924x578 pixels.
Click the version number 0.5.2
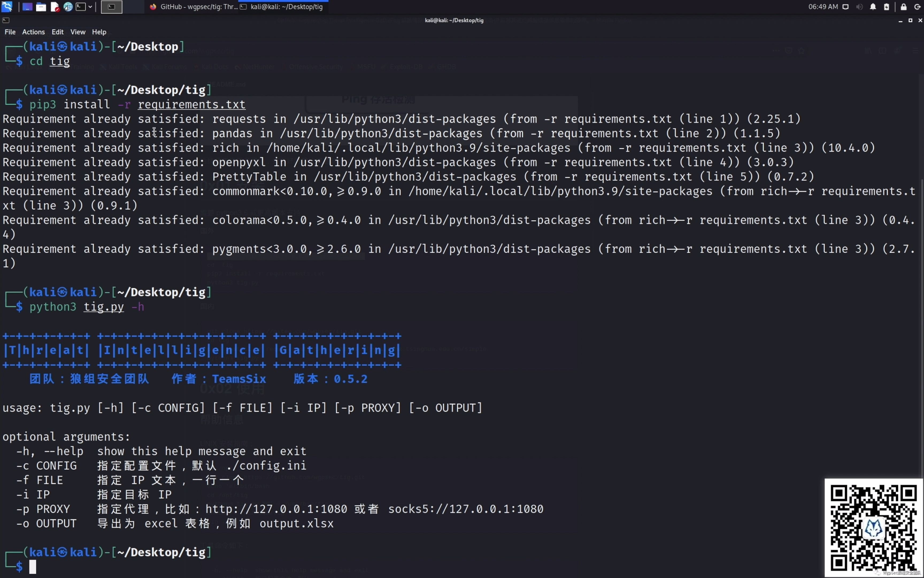pyautogui.click(x=351, y=379)
